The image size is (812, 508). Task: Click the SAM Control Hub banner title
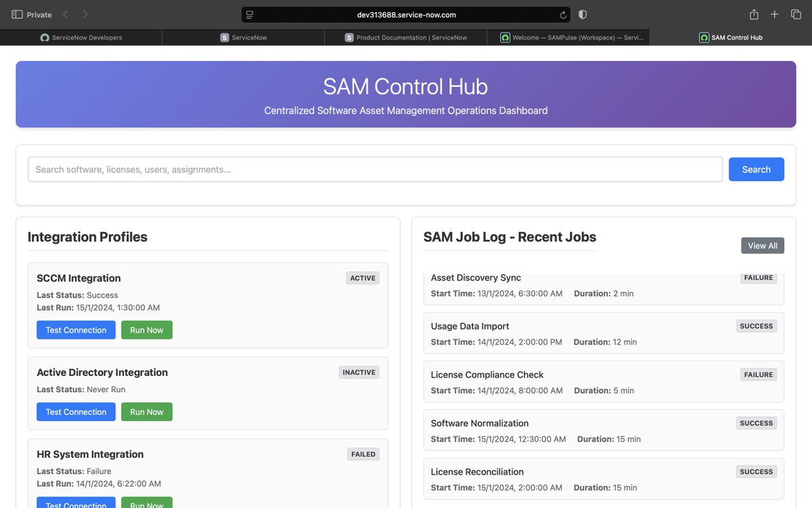coord(405,87)
